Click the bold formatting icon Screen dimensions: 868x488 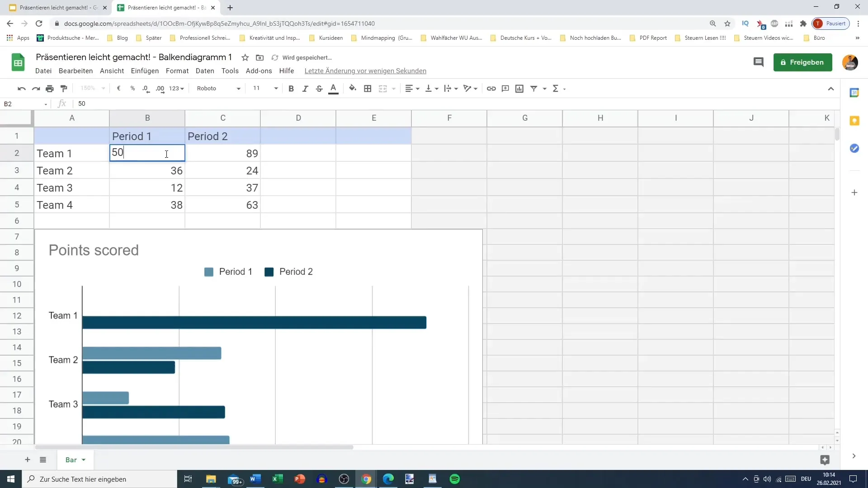[x=290, y=88]
